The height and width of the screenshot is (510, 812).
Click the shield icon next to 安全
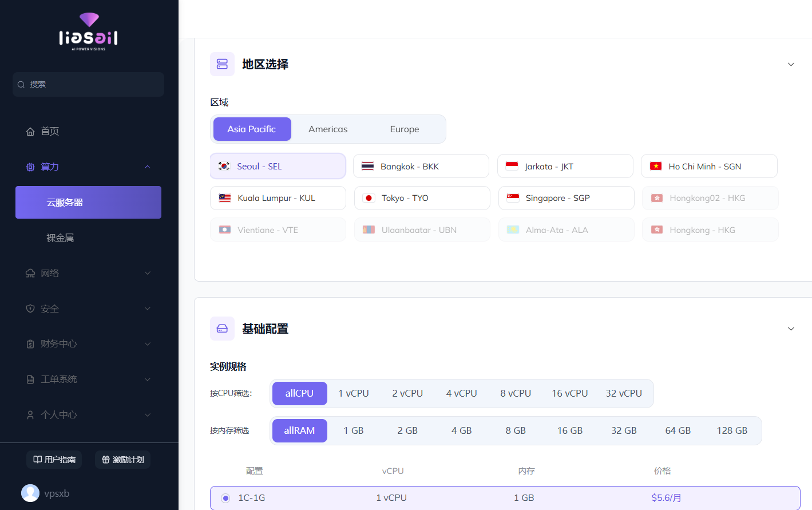[30, 309]
